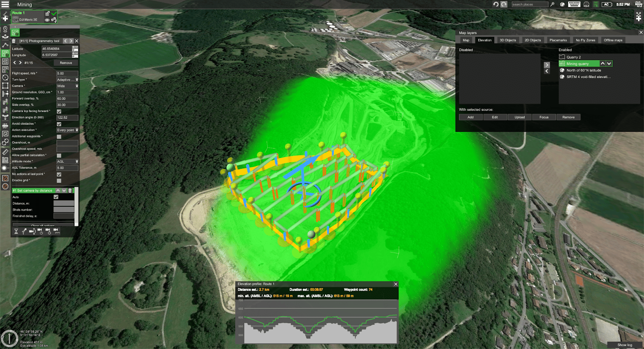Open the Altitude mode dropdown
Viewport: 644px width, 349px height.
pyautogui.click(x=67, y=162)
